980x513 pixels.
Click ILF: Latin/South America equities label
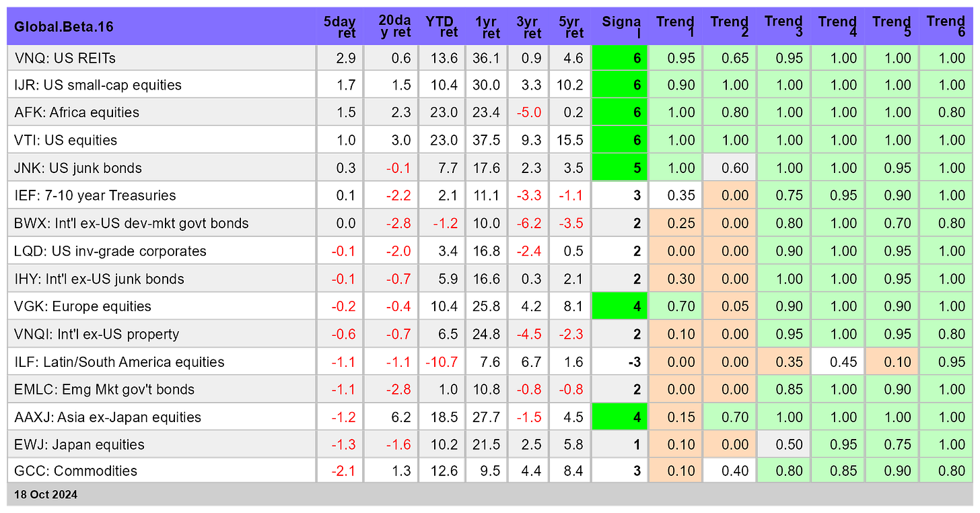pyautogui.click(x=119, y=362)
